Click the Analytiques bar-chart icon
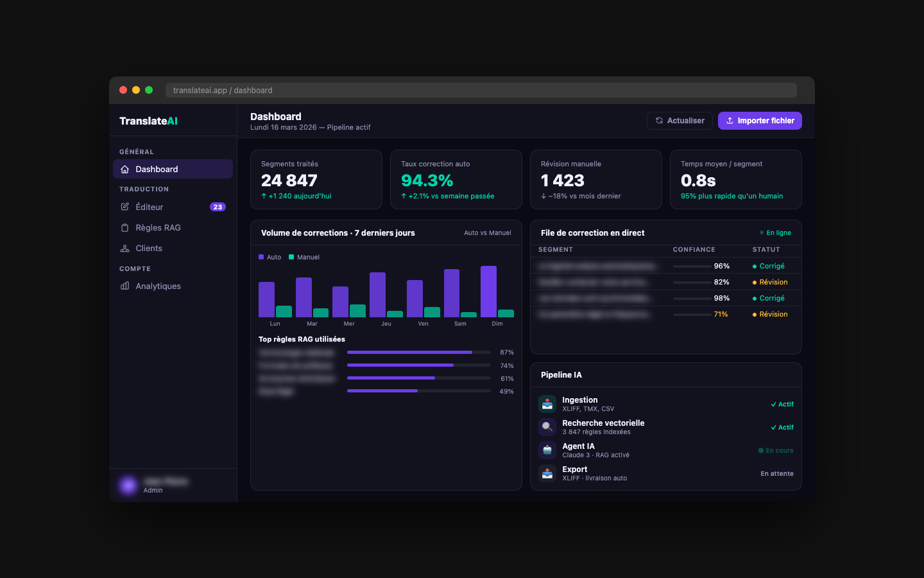Screen dimensions: 924x578 (125, 286)
